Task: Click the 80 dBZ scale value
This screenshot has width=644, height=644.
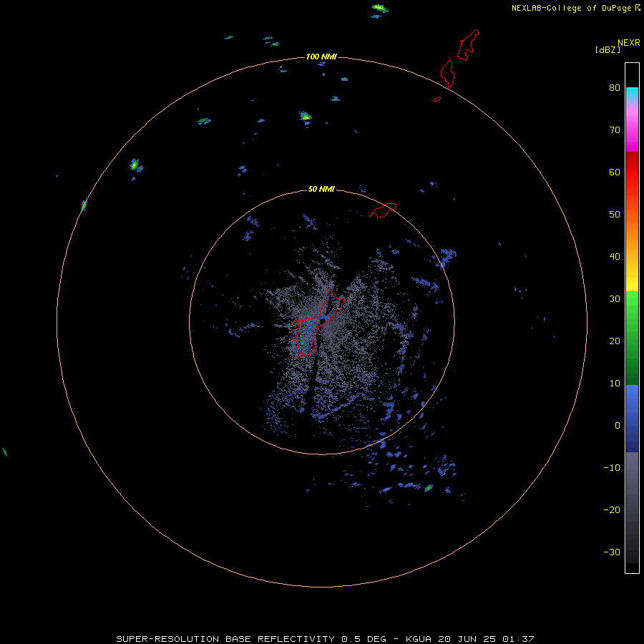Action: click(615, 88)
